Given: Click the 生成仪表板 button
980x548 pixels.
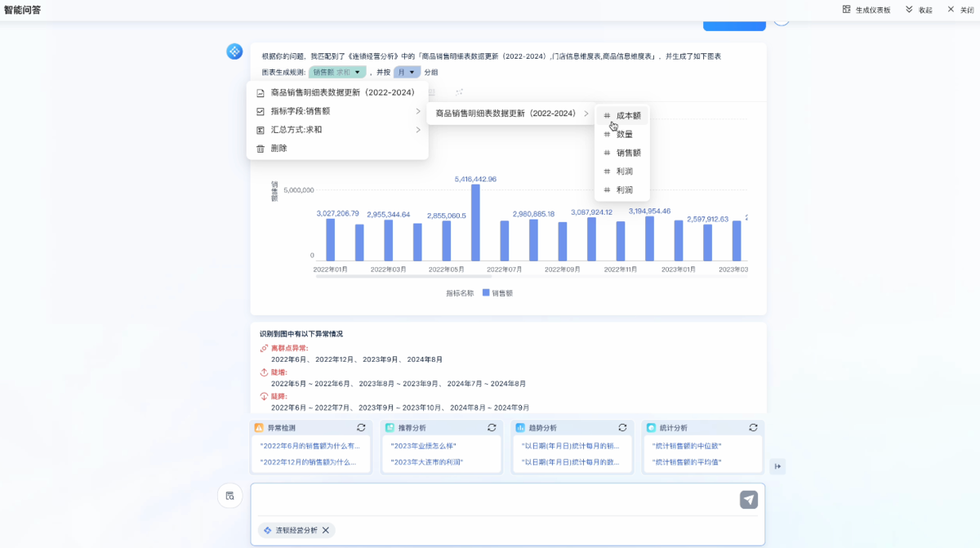Looking at the screenshot, I should [866, 10].
